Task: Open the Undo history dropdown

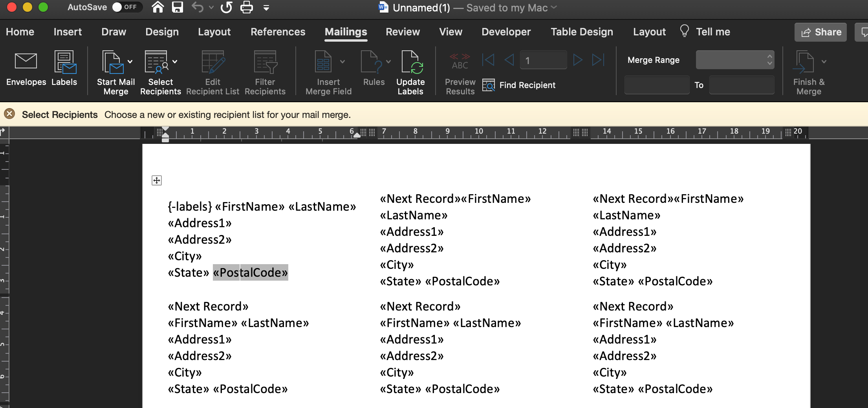Action: click(x=211, y=7)
